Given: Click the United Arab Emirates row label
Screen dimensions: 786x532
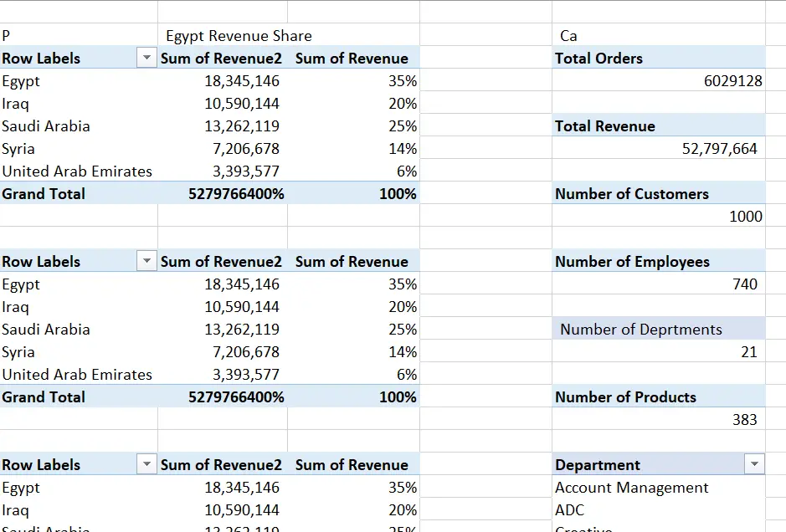Looking at the screenshot, I should (x=77, y=171).
